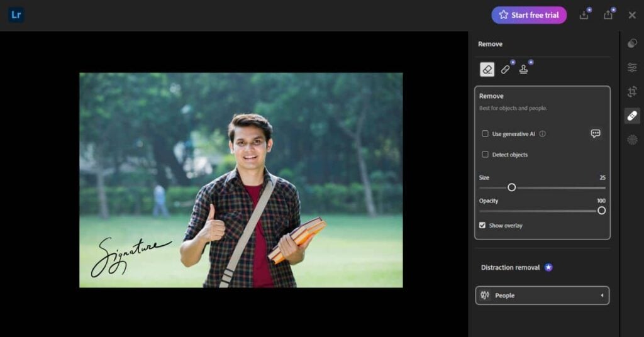Click the share export icon
The height and width of the screenshot is (337, 644).
(608, 15)
